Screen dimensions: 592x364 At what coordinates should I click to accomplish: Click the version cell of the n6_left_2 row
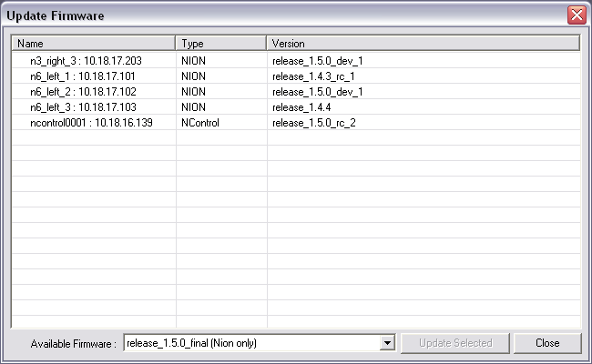coord(318,92)
